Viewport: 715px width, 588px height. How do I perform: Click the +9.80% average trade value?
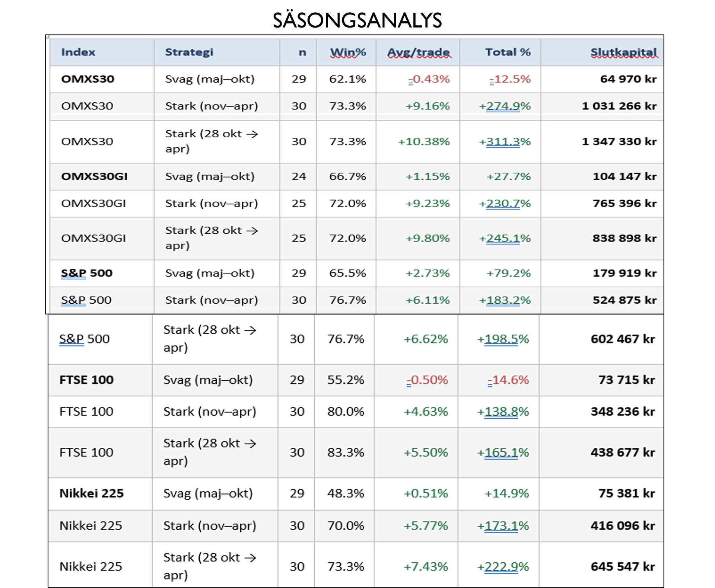(428, 238)
